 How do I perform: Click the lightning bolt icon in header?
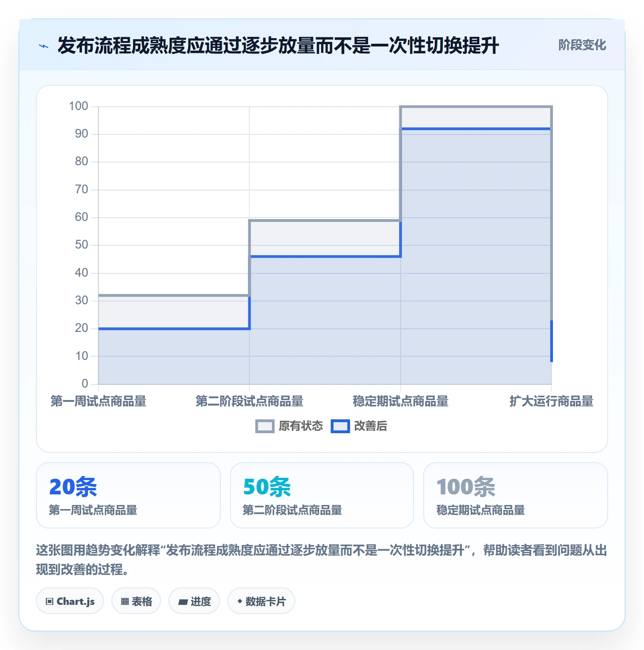pyautogui.click(x=44, y=46)
